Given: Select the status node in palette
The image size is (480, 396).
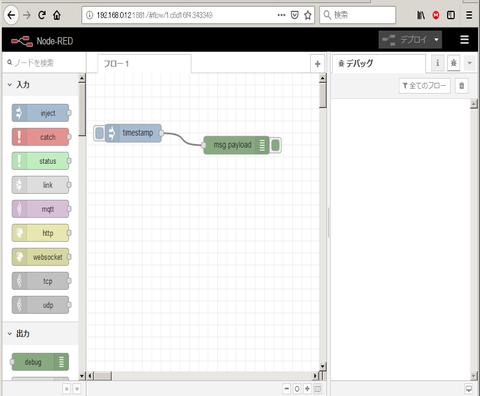Looking at the screenshot, I should 40,161.
